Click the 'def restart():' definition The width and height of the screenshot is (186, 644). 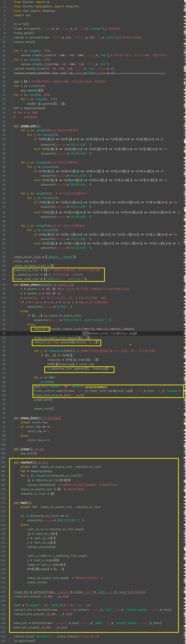click(x=31, y=462)
